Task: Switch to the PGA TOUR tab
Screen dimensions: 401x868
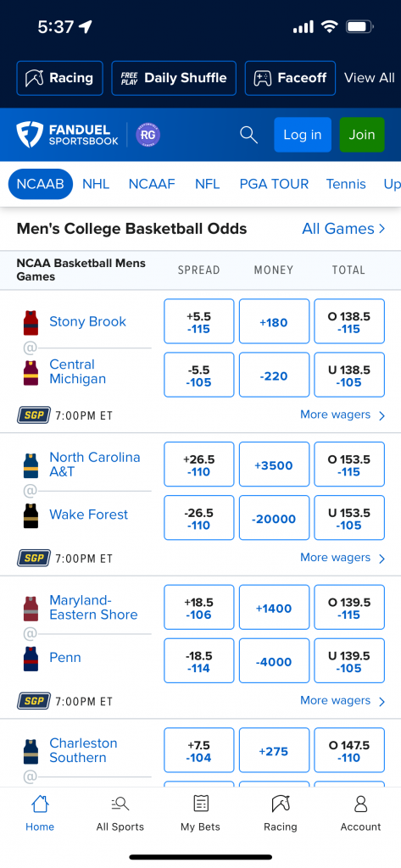Action: coord(274,184)
